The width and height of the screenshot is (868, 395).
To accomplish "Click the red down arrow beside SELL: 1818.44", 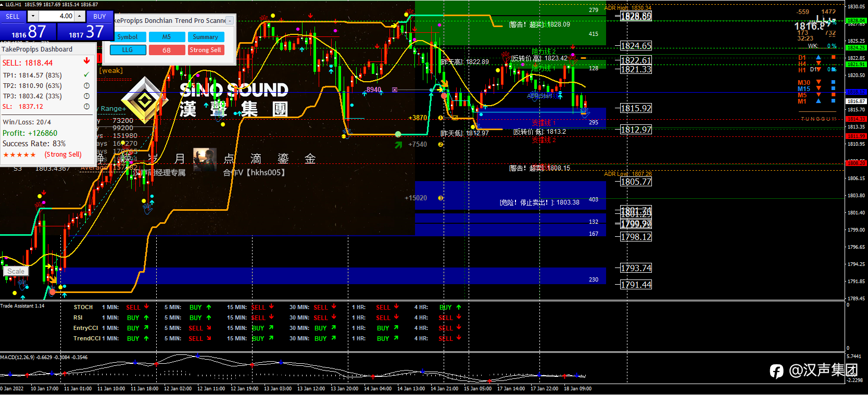I will coord(86,61).
